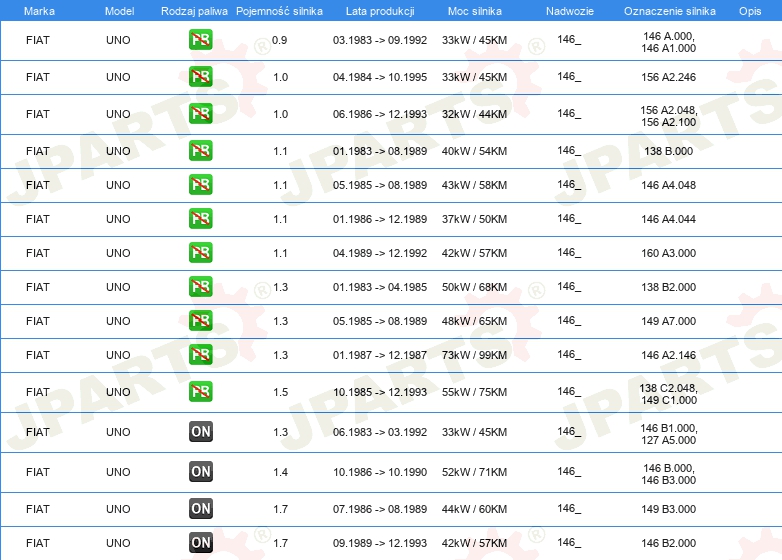Select the PB icon in the 1.5 engine row
Viewport: 782px width, 560px height.
tap(200, 391)
